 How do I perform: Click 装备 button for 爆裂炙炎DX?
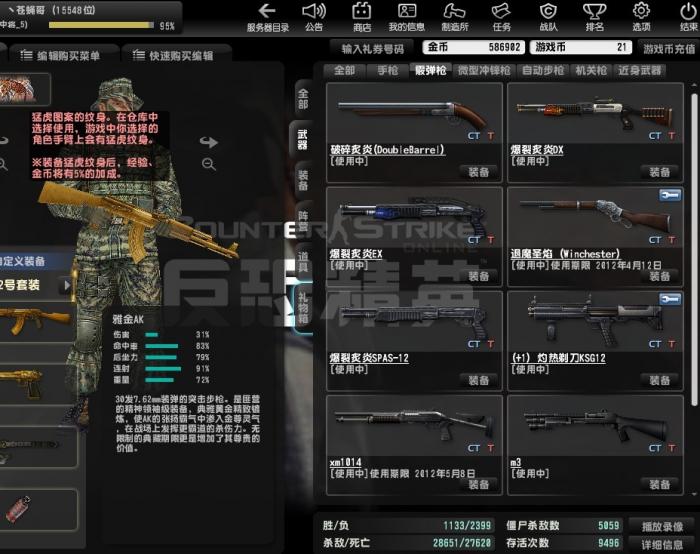pos(660,172)
